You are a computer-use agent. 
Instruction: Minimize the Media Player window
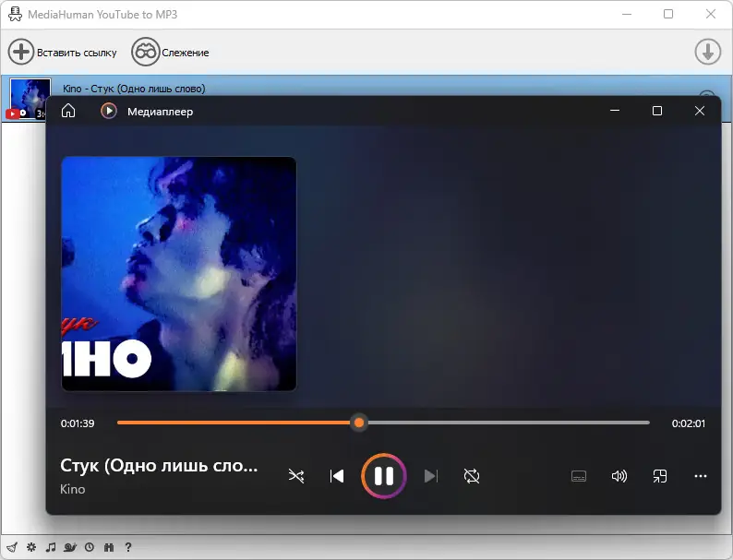click(615, 111)
